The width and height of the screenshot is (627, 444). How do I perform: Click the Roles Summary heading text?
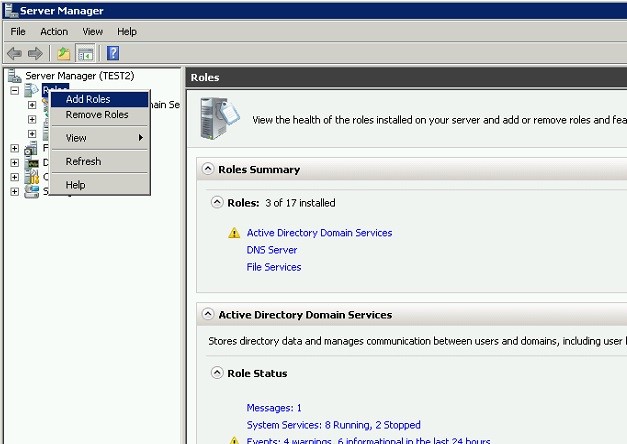259,170
